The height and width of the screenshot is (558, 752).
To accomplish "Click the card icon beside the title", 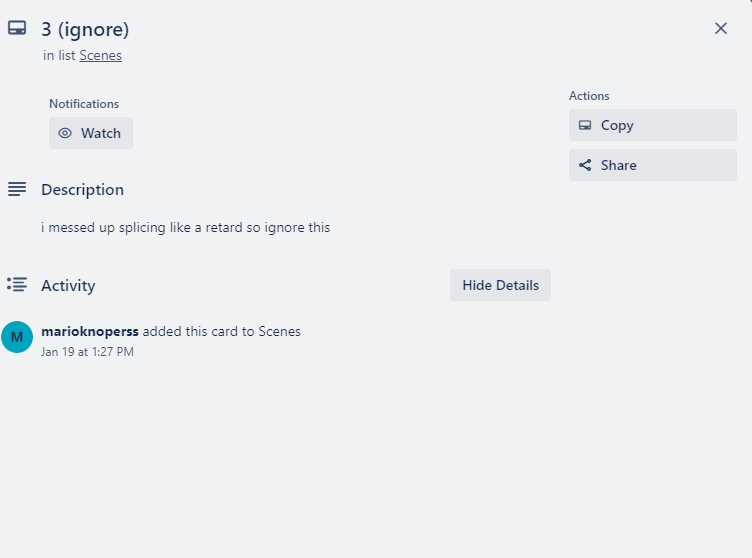I will point(17,29).
